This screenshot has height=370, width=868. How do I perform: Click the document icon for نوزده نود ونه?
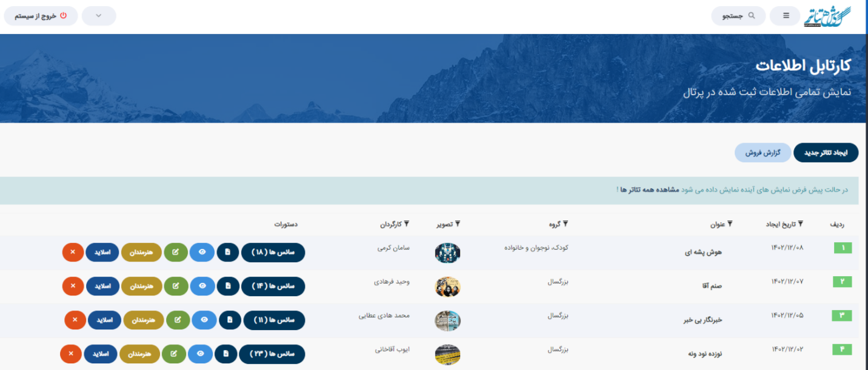tap(225, 354)
